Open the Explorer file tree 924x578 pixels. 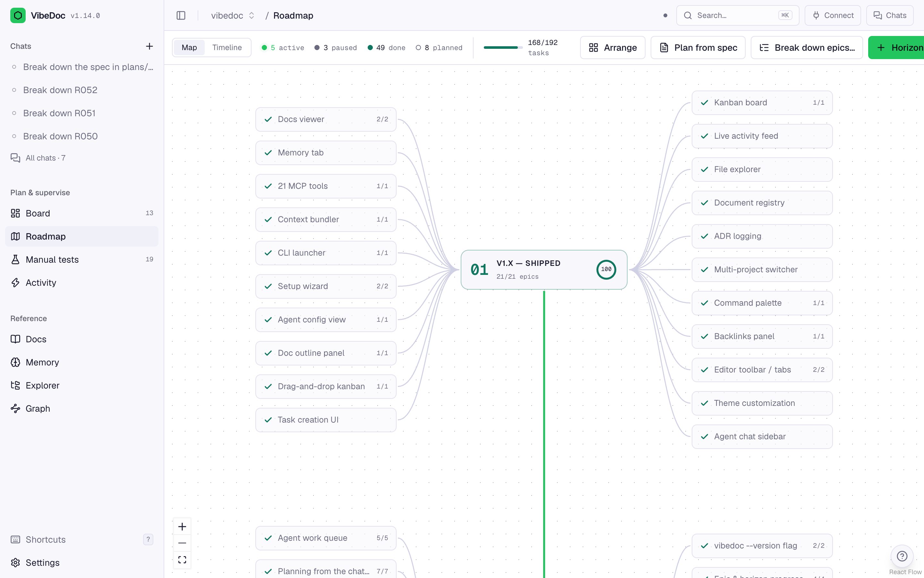click(x=82, y=385)
